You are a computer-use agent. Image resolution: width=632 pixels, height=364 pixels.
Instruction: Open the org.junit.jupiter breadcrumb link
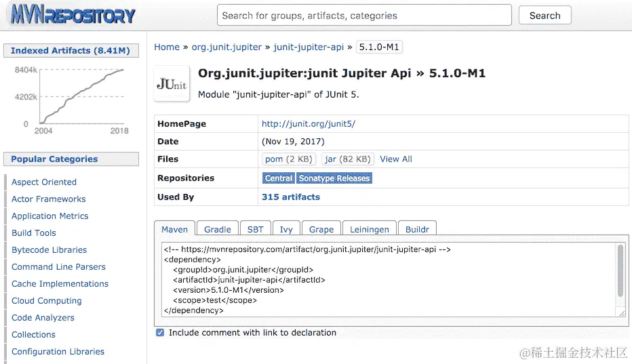click(x=226, y=47)
